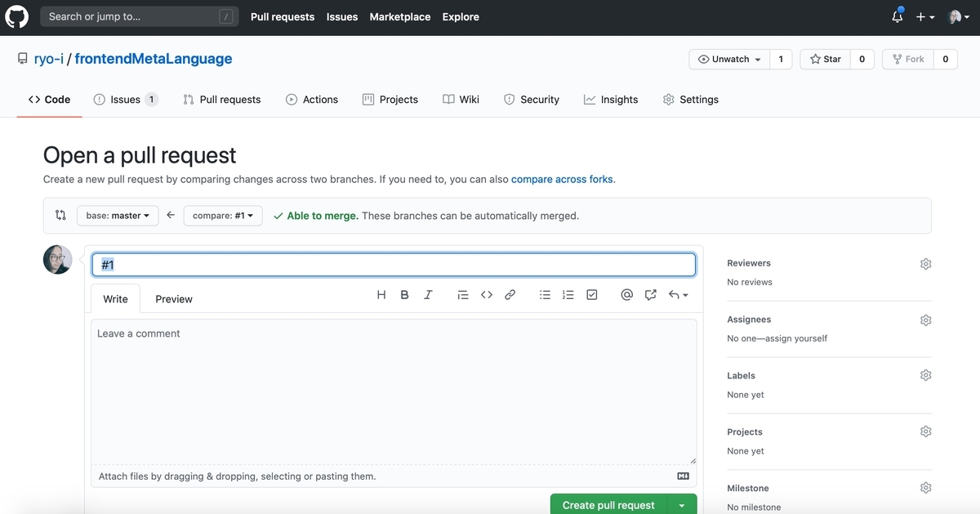Image resolution: width=980 pixels, height=514 pixels.
Task: Switch to the repository Pull requests tab
Action: click(221, 100)
